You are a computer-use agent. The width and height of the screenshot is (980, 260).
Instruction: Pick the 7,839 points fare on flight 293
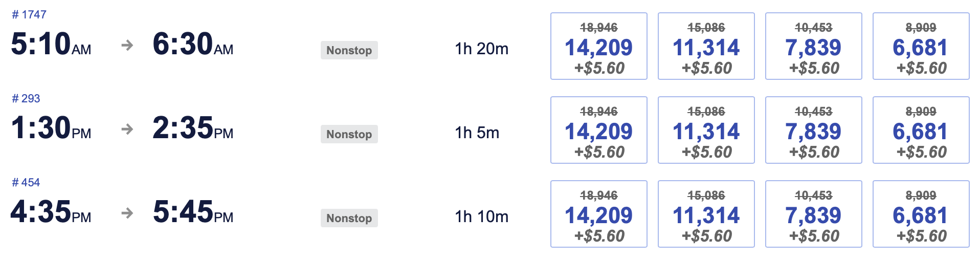(x=813, y=131)
